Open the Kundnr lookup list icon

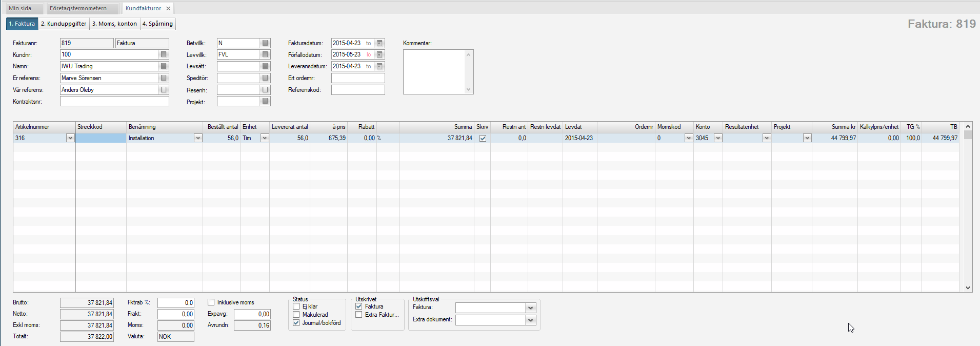164,54
